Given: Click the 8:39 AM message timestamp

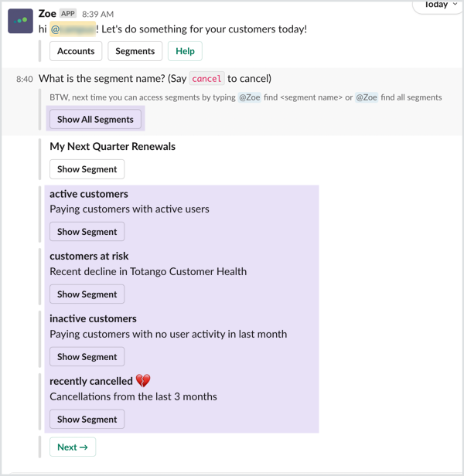Looking at the screenshot, I should [98, 14].
